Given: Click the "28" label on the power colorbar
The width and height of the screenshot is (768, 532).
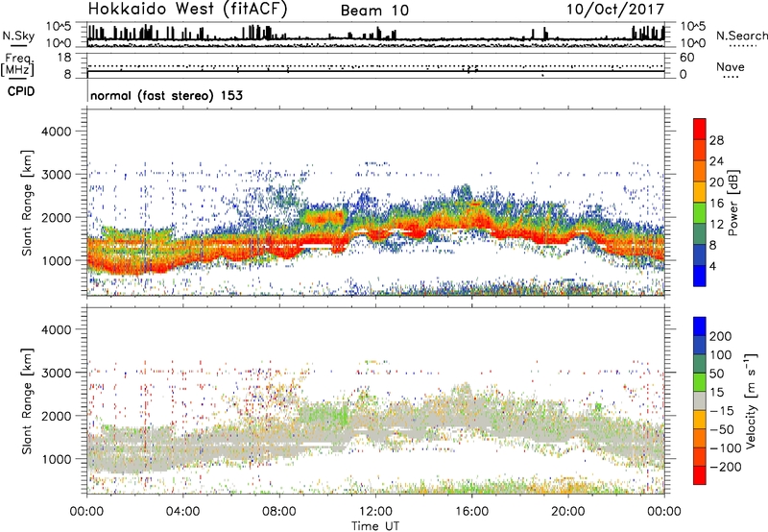Looking at the screenshot, I should point(716,140).
